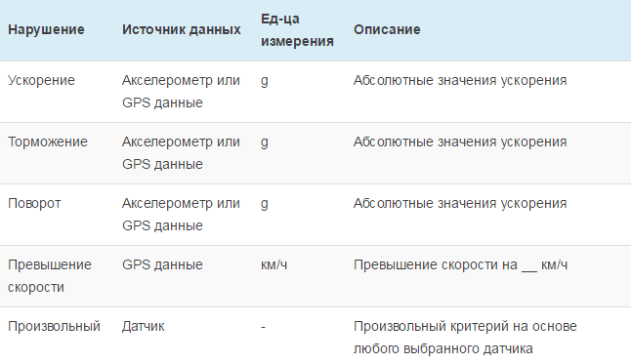Click the g unit in Торможение row

[265, 142]
